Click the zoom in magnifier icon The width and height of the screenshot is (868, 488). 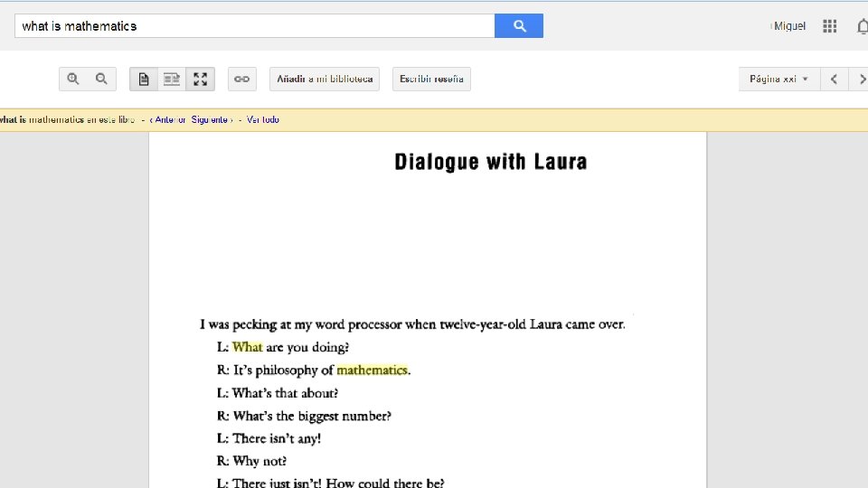[73, 80]
